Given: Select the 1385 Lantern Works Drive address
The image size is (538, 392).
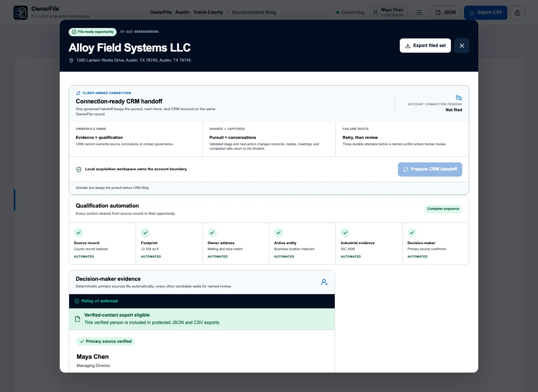Looking at the screenshot, I should tap(133, 60).
